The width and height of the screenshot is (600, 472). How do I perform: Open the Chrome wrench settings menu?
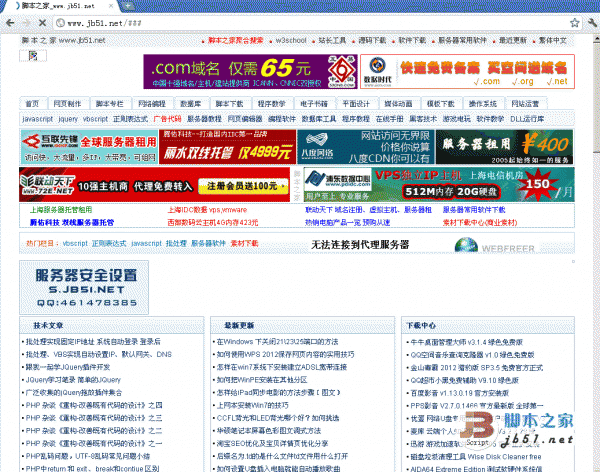[592, 23]
